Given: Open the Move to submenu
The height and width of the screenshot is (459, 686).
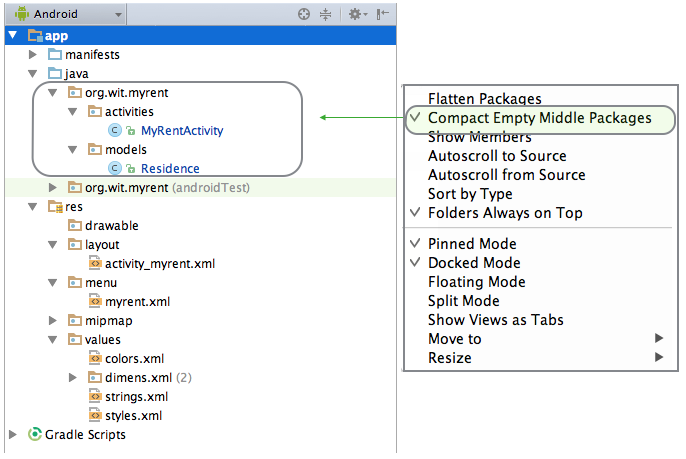Looking at the screenshot, I should coord(454,339).
